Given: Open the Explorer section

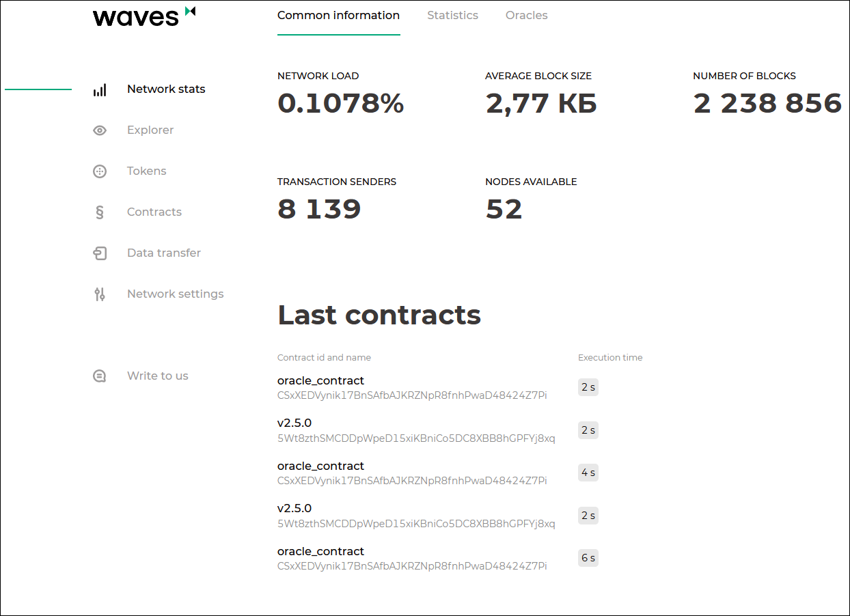Looking at the screenshot, I should [150, 130].
